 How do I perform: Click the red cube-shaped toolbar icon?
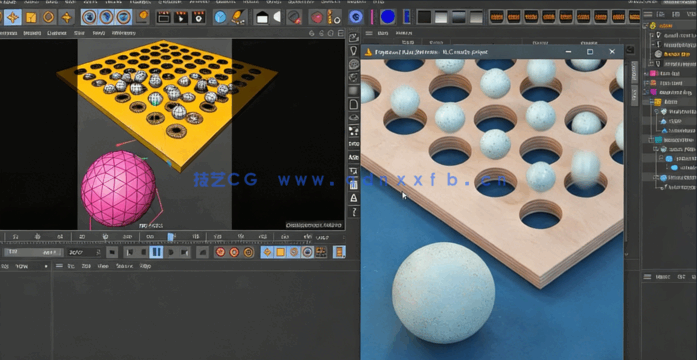[x=316, y=18]
